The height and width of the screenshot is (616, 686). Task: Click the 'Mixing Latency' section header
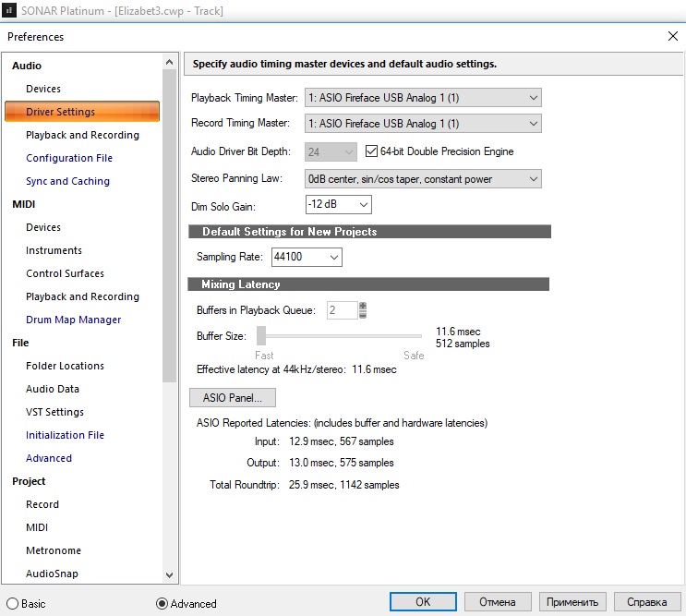(x=368, y=284)
